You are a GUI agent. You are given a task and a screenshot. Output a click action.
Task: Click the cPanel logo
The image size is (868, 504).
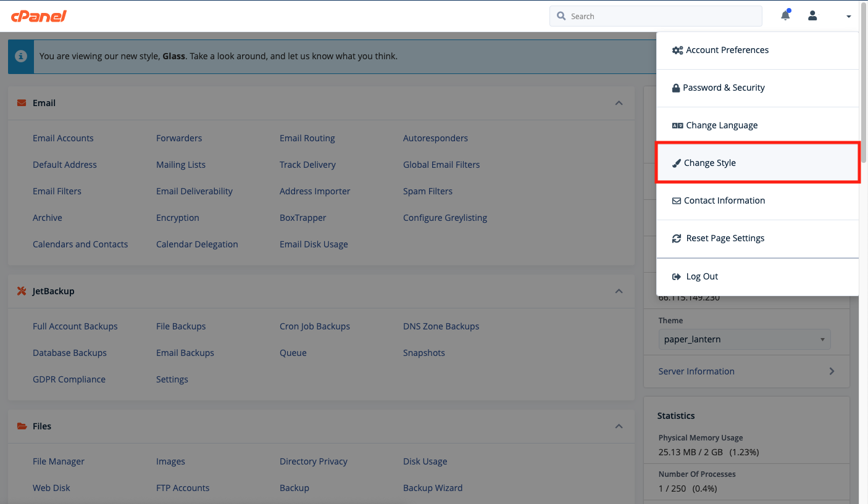click(x=39, y=16)
